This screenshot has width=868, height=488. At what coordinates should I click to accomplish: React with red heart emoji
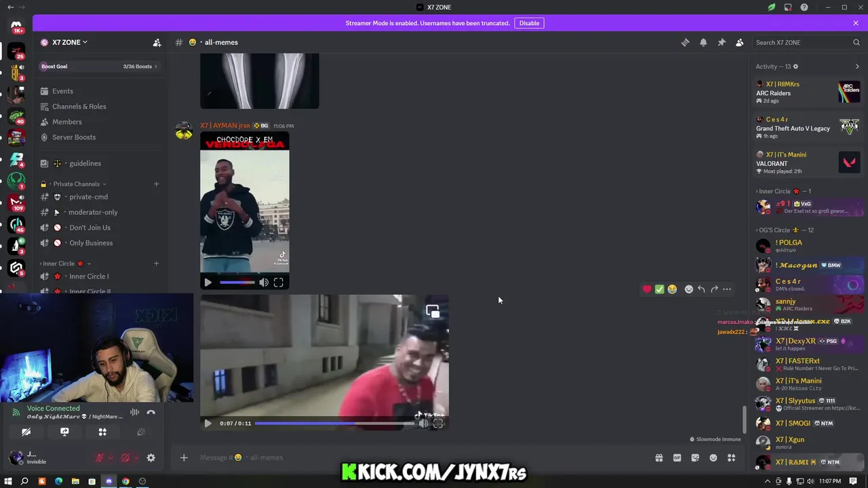pyautogui.click(x=647, y=289)
